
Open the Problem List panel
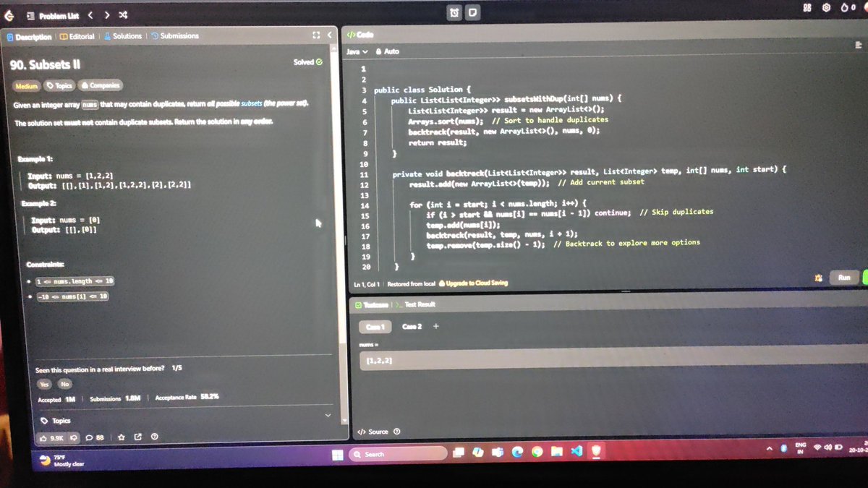pyautogui.click(x=54, y=15)
